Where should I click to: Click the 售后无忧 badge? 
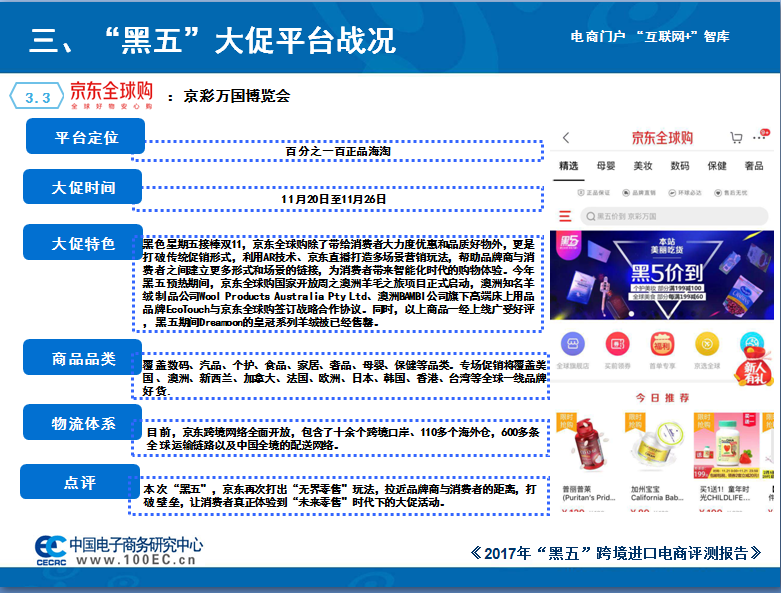731,193
